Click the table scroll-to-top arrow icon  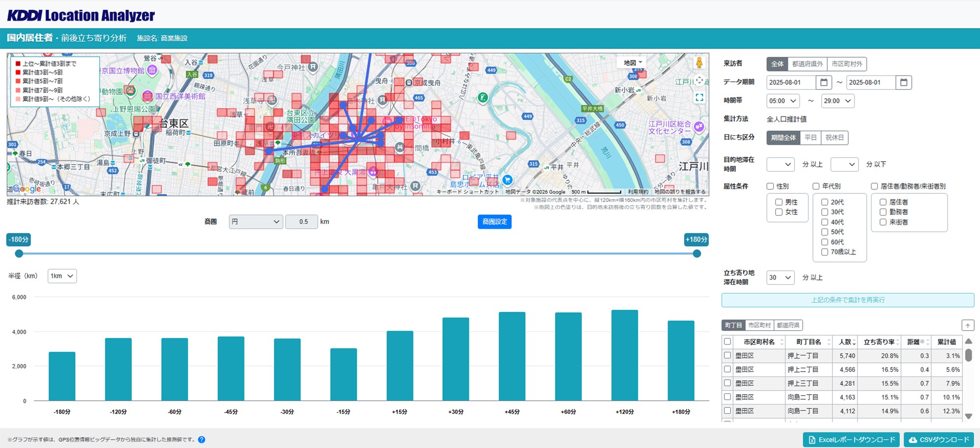968,326
